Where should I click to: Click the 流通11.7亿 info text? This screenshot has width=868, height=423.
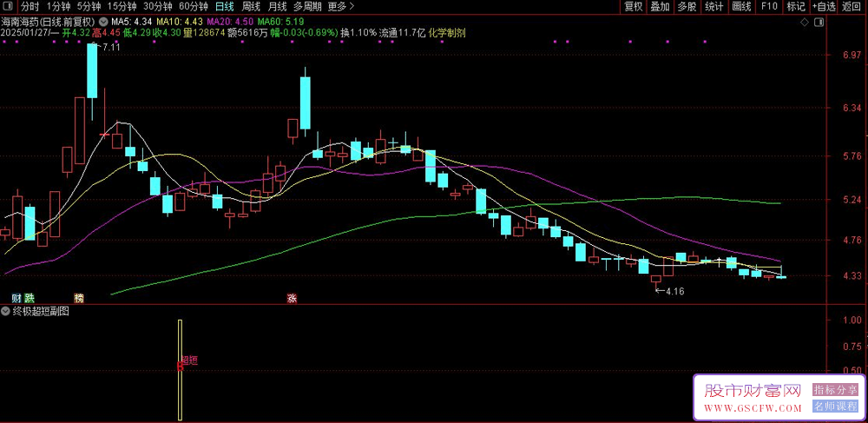pos(403,33)
